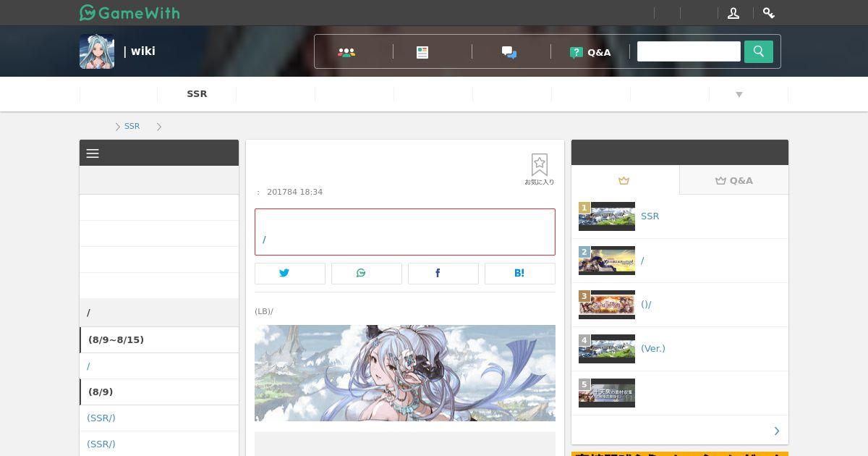
Task: Open the chat bubbles icon in header nav
Action: point(509,52)
